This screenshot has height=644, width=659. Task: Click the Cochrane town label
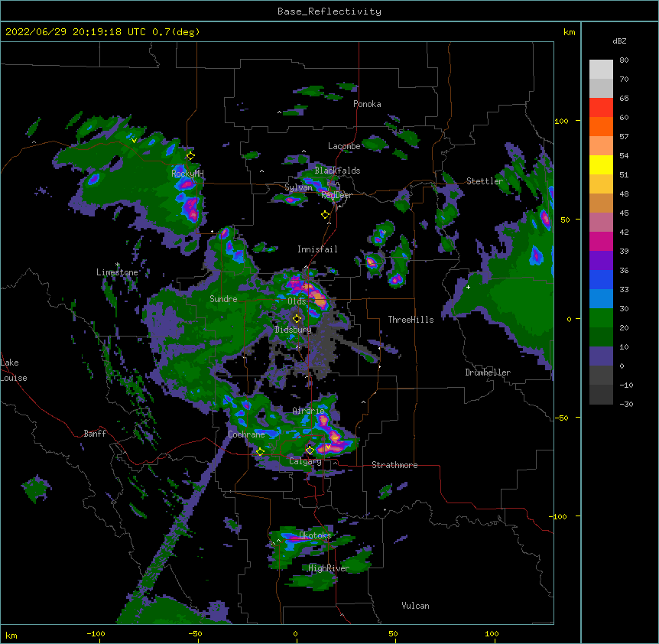(246, 434)
